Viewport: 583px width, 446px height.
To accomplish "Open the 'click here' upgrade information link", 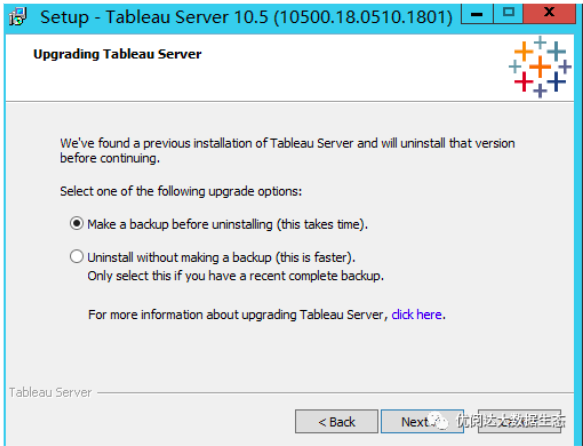I will point(416,315).
